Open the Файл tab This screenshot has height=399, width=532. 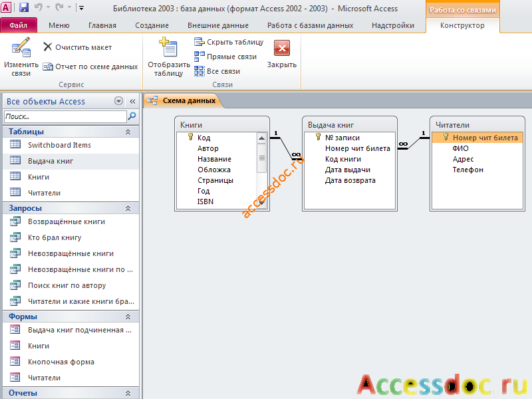(x=19, y=25)
